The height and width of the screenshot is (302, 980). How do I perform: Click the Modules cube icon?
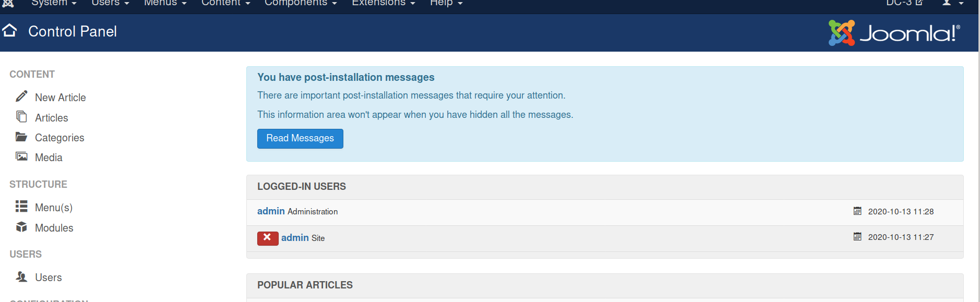pos(21,227)
